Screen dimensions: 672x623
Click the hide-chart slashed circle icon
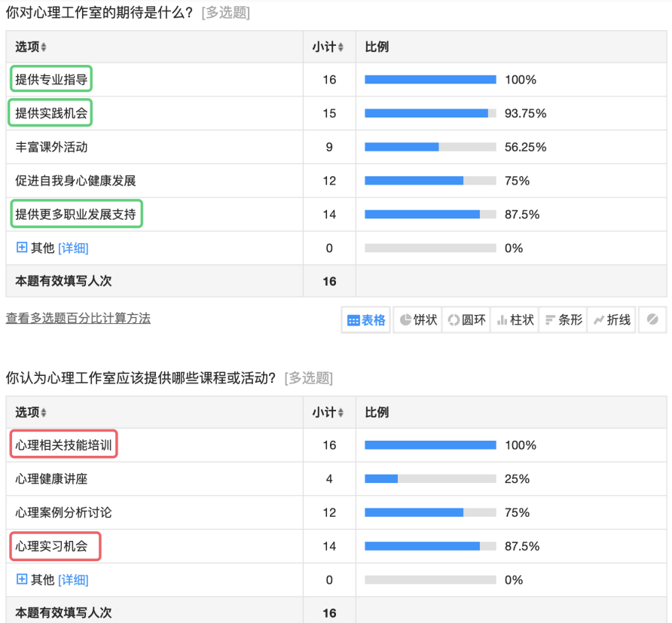tap(652, 320)
